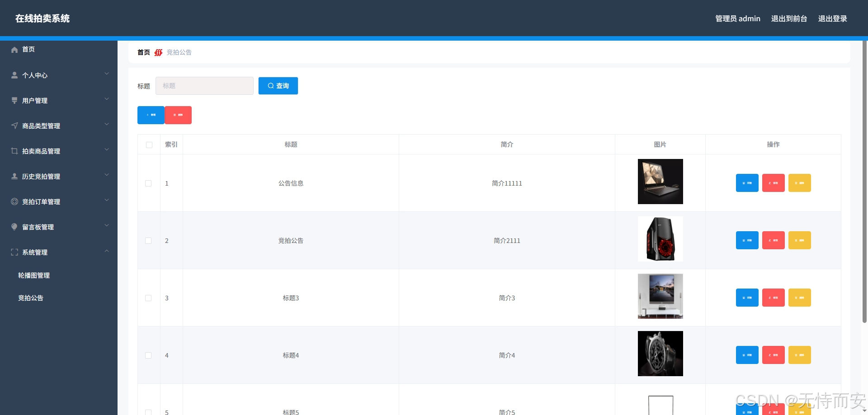Select 拍卖商品管理 label in the sidebar

tap(41, 151)
